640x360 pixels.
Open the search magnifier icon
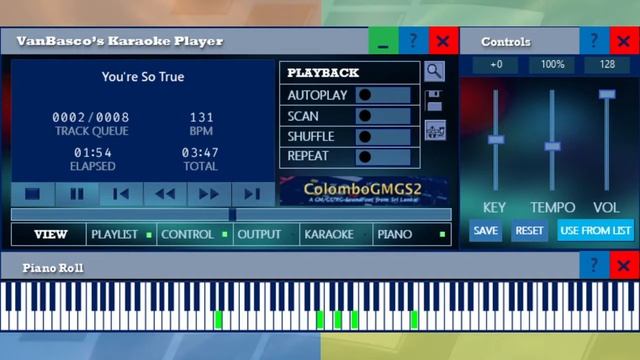(x=434, y=71)
